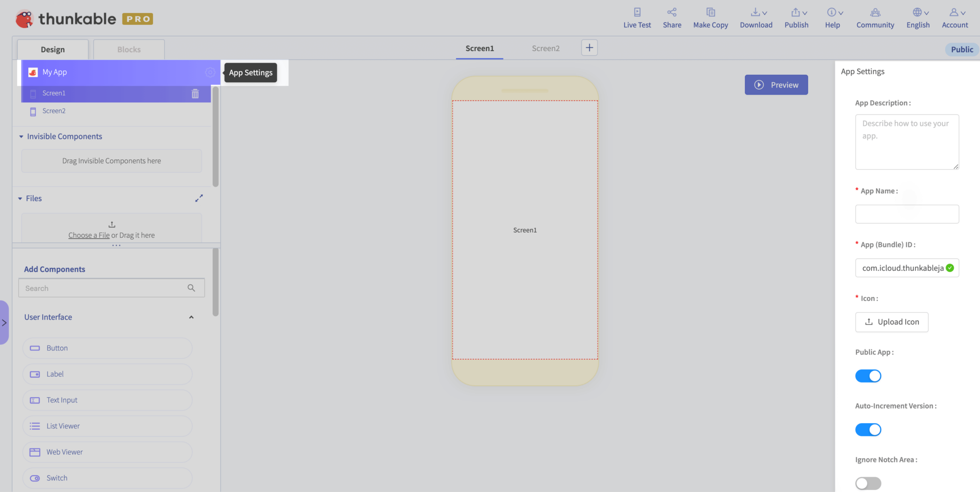Click the App Name input field

pyautogui.click(x=907, y=214)
